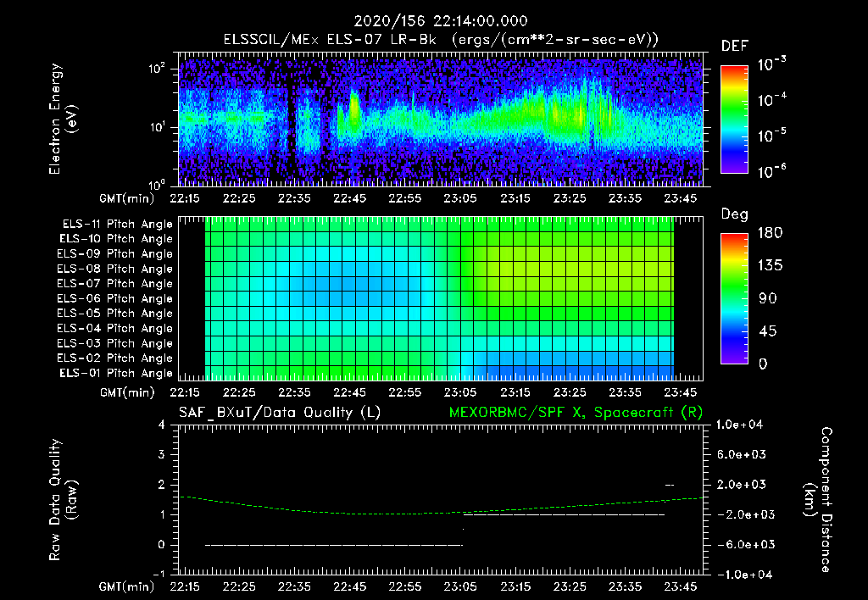
Task: Click the 10^-3 value on DEF scale
Action: click(x=771, y=64)
